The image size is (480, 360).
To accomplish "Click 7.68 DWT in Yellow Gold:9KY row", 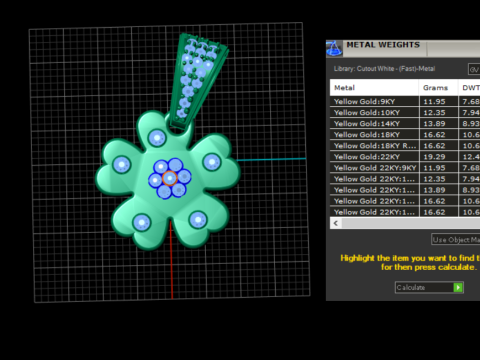I will (x=471, y=102).
